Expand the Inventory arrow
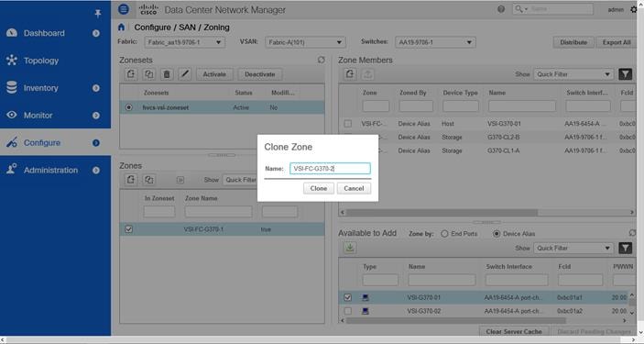The image size is (644, 344). pos(96,88)
